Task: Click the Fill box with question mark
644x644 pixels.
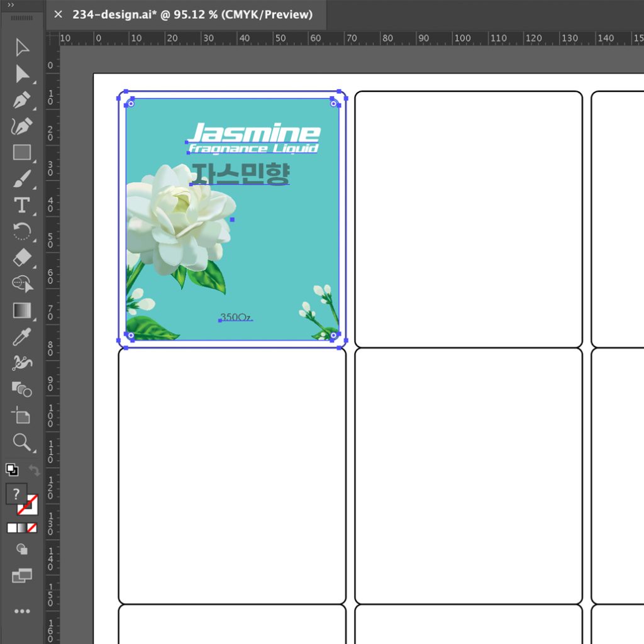Action: [16, 494]
